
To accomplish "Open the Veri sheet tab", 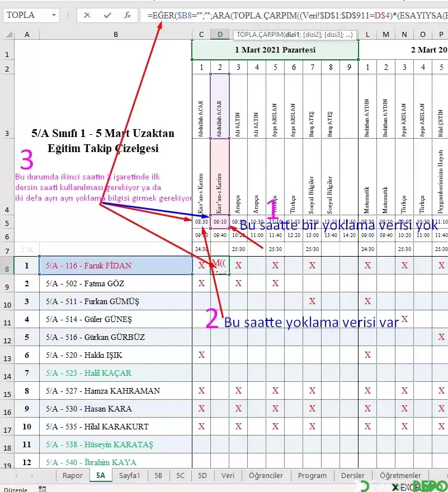I will point(228,475).
